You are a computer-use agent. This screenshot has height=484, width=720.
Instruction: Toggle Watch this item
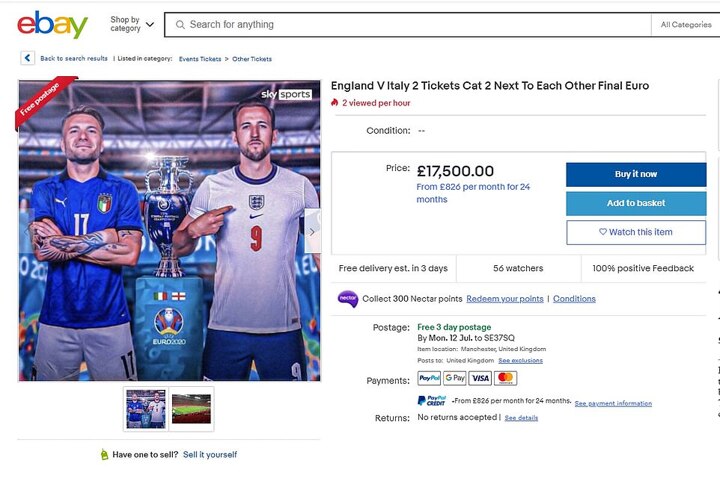(x=636, y=232)
